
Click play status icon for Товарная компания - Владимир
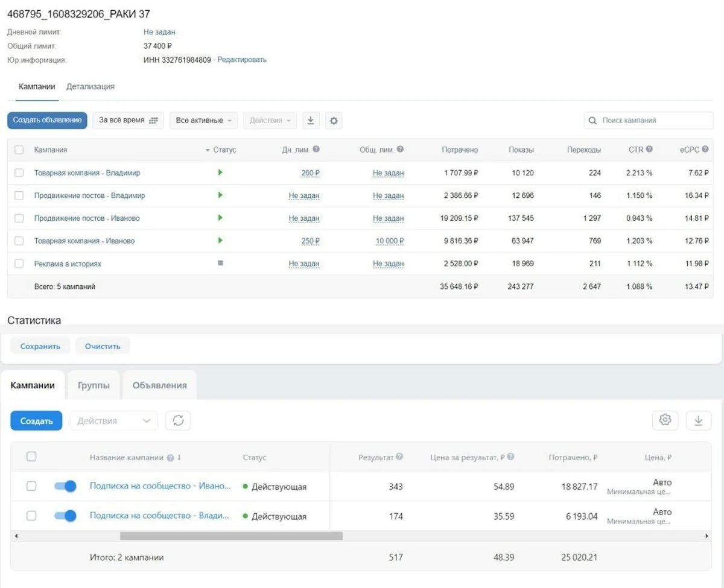220,172
